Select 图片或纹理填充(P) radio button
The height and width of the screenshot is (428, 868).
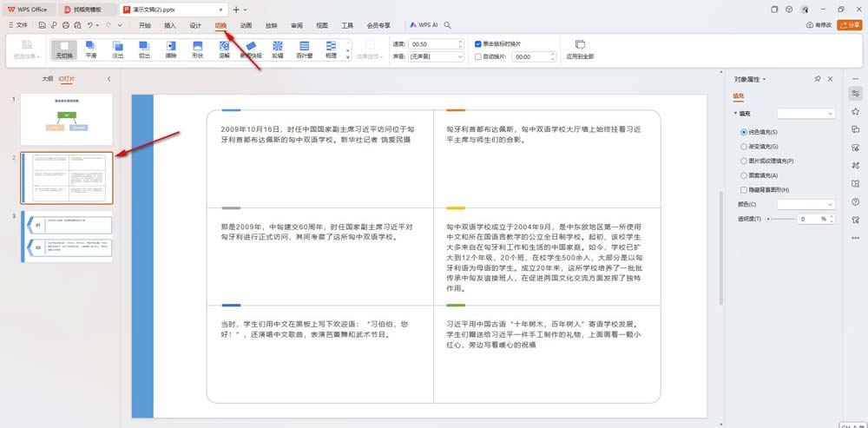tap(744, 161)
